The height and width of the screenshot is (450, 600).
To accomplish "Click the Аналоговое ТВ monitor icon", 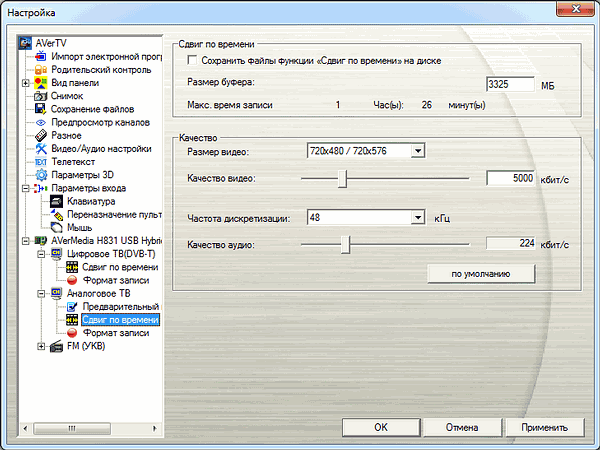I will click(x=56, y=293).
